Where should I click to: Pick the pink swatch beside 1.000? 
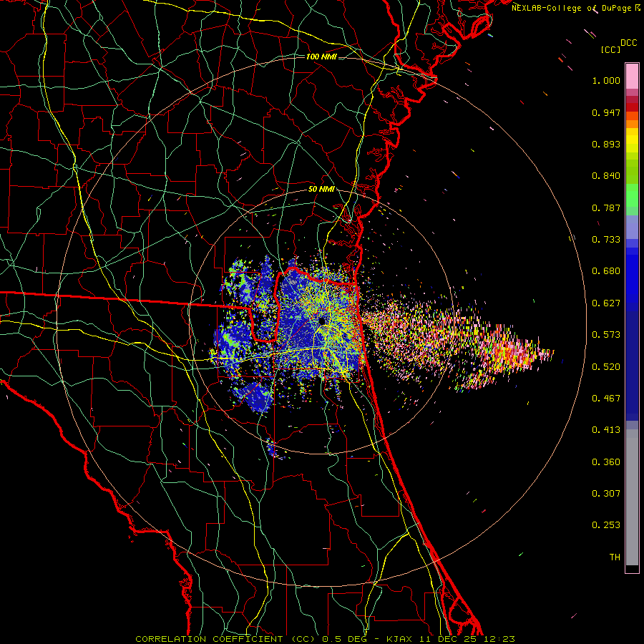[x=632, y=77]
